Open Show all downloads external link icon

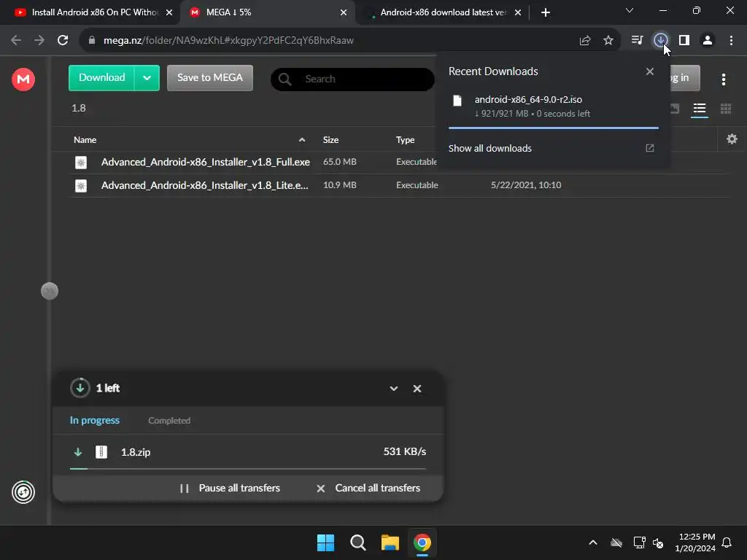649,148
